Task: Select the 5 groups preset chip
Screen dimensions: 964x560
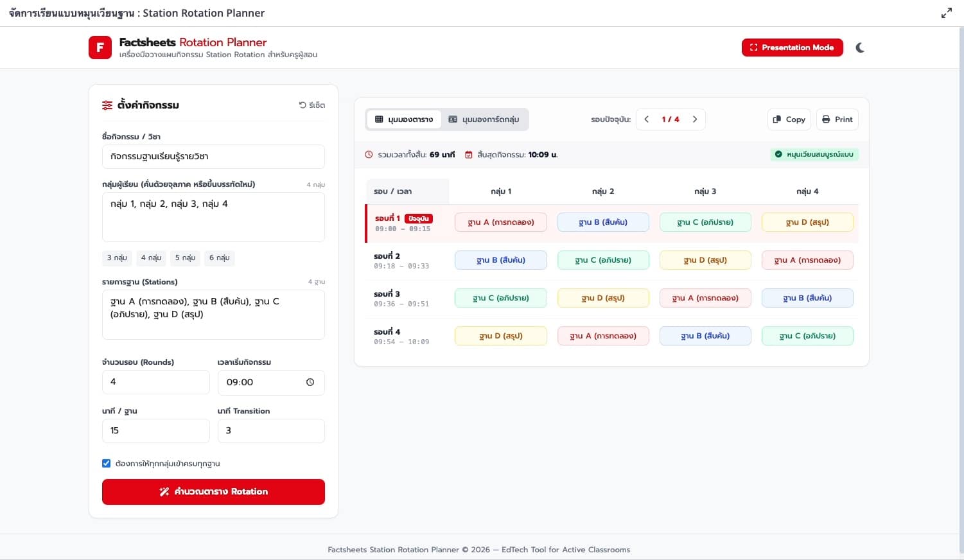Action: (186, 258)
